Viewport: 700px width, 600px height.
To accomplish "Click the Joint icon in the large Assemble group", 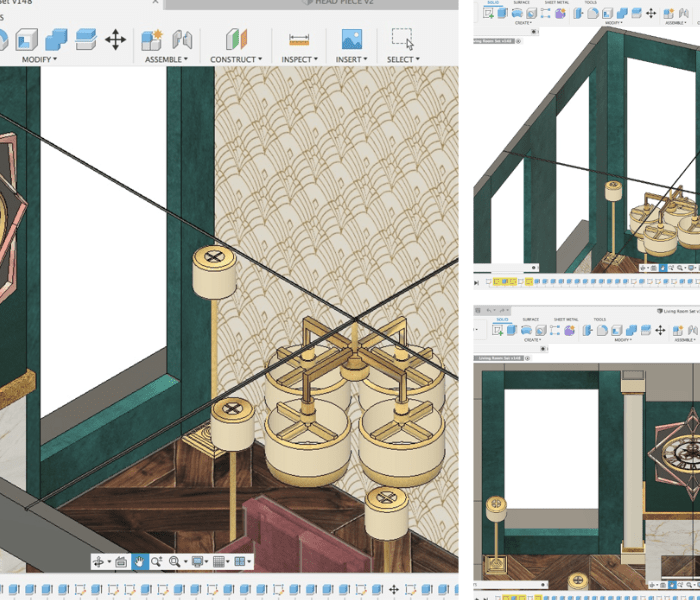I will click(x=182, y=39).
